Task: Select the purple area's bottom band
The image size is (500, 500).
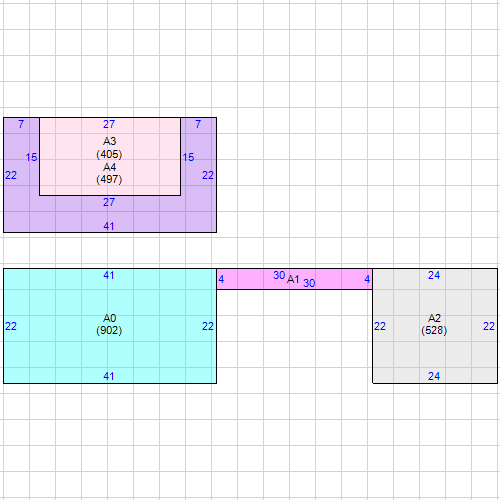Action: [110, 214]
